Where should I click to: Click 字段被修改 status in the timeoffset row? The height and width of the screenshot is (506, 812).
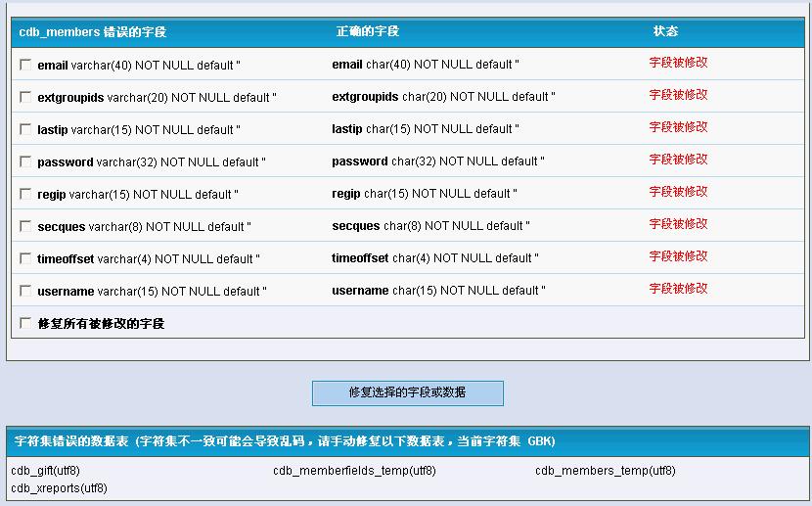click(x=678, y=256)
